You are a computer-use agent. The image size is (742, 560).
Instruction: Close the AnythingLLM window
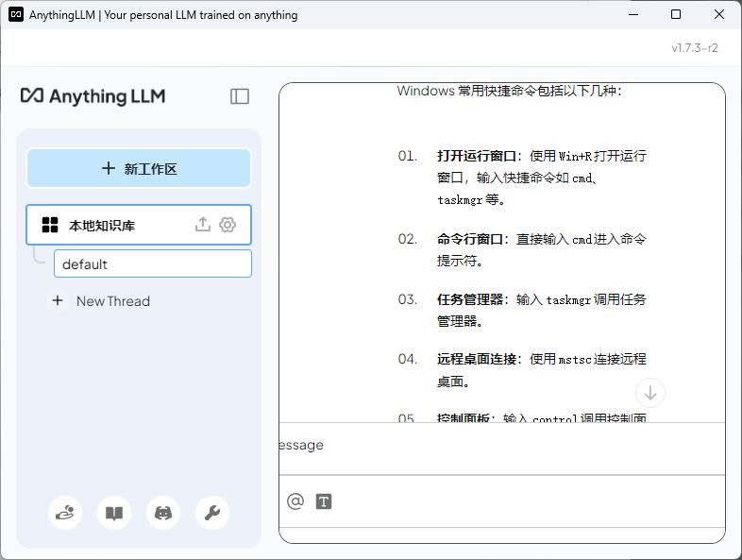pyautogui.click(x=718, y=15)
